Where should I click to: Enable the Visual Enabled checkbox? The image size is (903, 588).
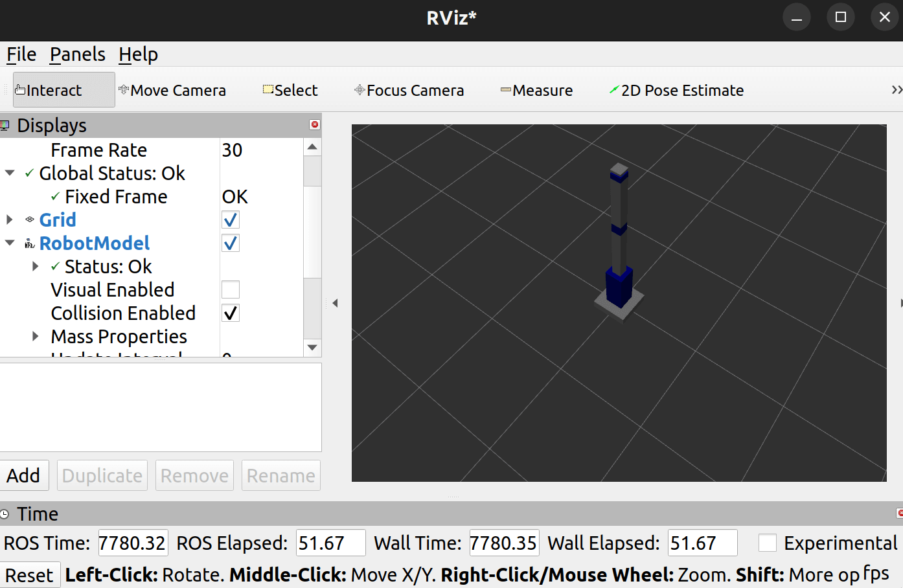coord(231,290)
